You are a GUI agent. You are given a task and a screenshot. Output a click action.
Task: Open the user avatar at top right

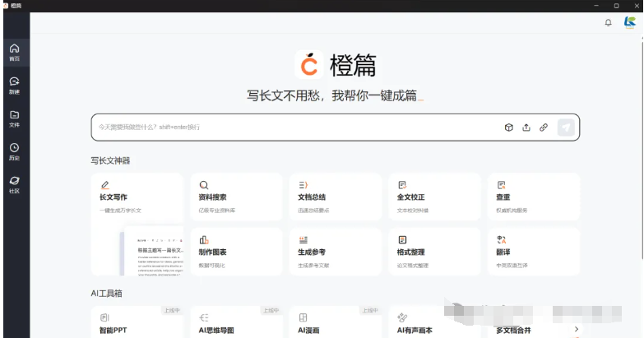click(x=630, y=22)
